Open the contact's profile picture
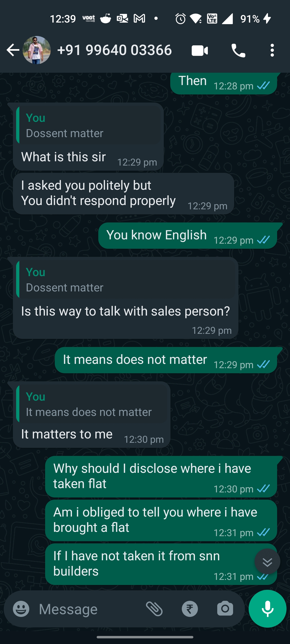This screenshot has width=290, height=644. 37,50
